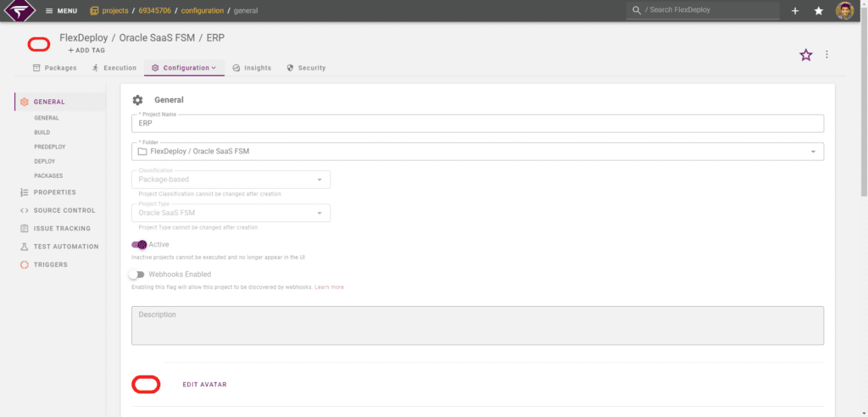Image resolution: width=868 pixels, height=417 pixels.
Task: Select Source Control in sidebar
Action: (58, 210)
